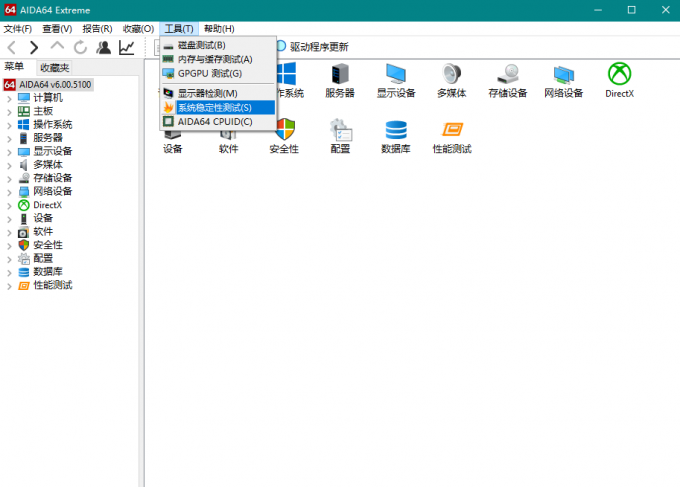Maximize the AIDA64 Extreme window
Image resolution: width=680 pixels, height=487 pixels.
tap(631, 10)
